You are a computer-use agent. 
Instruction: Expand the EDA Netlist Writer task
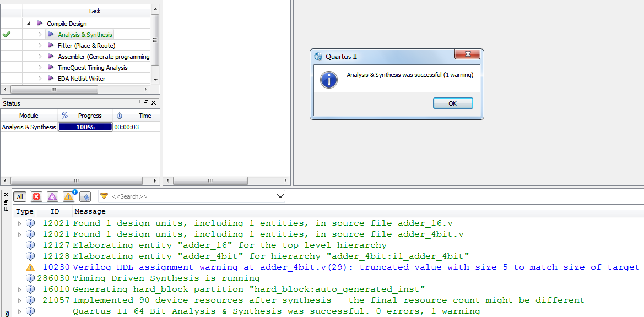click(40, 78)
